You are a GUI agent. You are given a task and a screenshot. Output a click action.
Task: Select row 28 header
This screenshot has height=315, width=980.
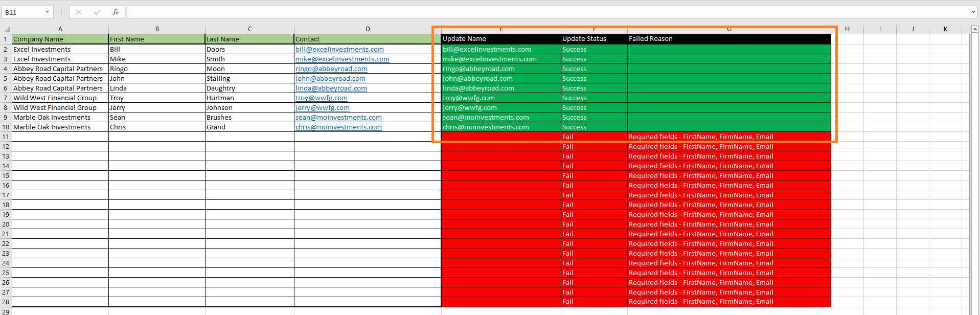point(6,302)
